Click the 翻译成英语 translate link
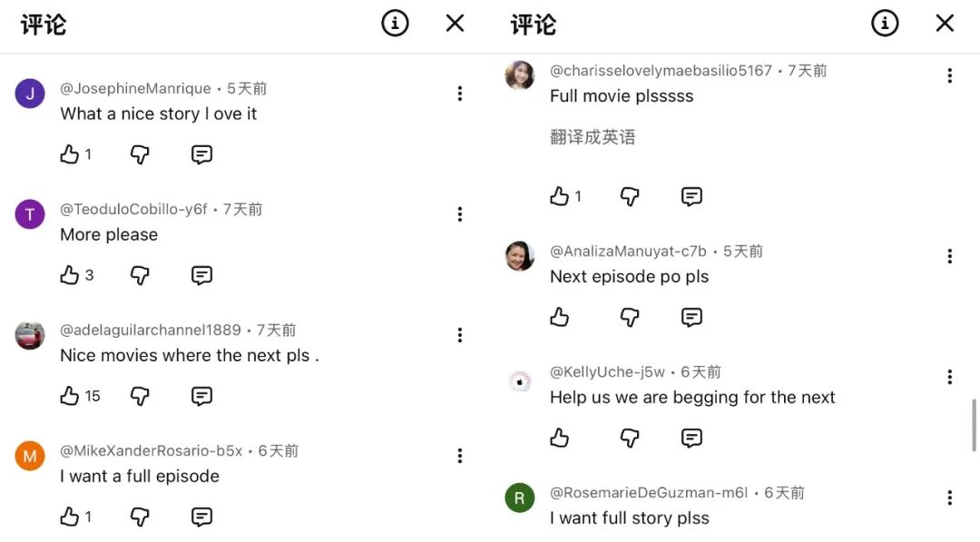Viewport: 980px width, 542px height. tap(593, 138)
